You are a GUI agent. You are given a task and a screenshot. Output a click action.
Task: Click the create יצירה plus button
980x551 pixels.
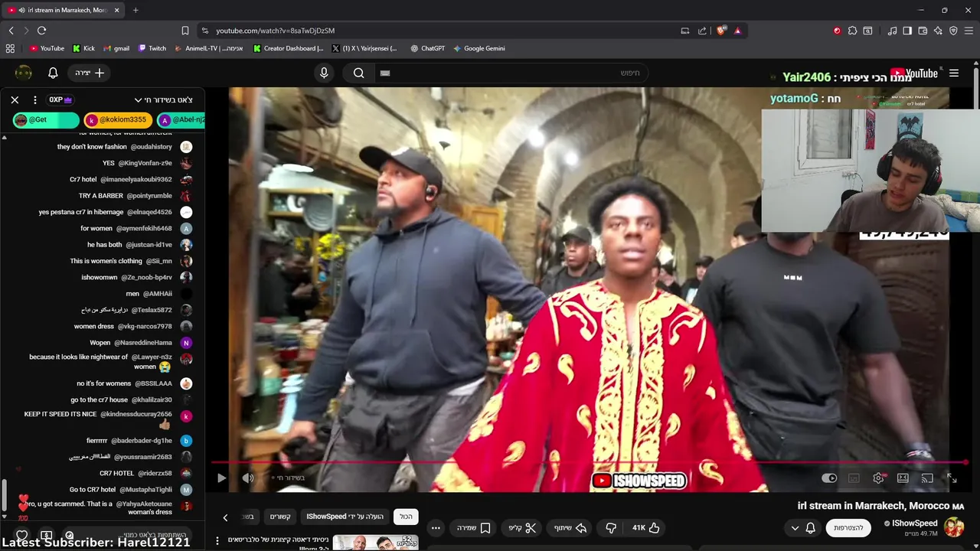pos(90,73)
